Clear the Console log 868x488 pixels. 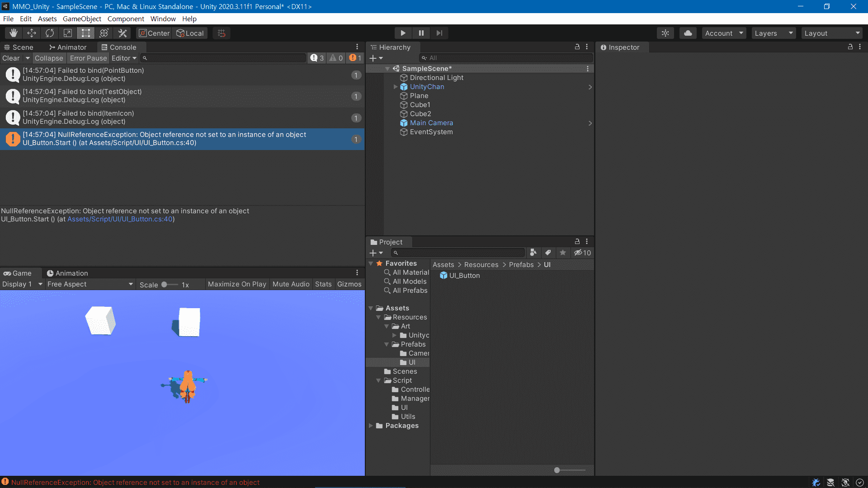click(11, 58)
